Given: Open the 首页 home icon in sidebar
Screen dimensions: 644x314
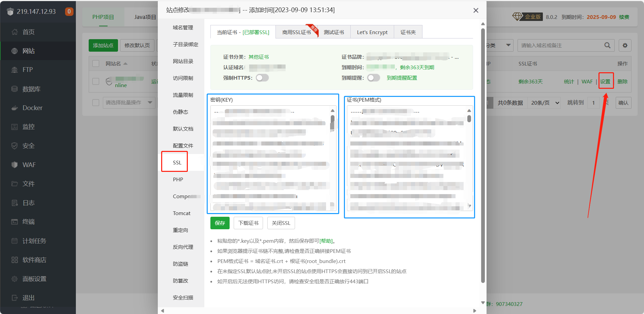Looking at the screenshot, I should [x=14, y=32].
